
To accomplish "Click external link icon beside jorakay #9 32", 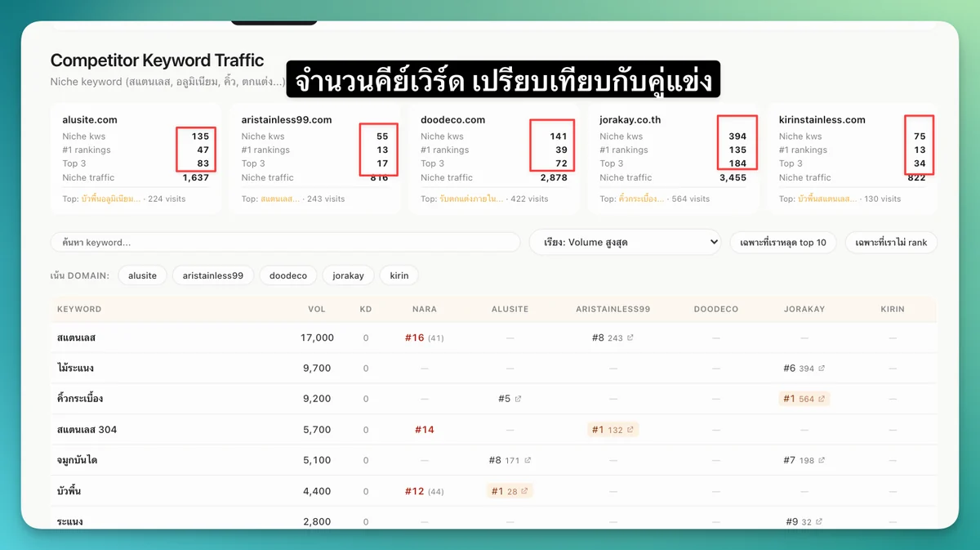I will tap(819, 521).
